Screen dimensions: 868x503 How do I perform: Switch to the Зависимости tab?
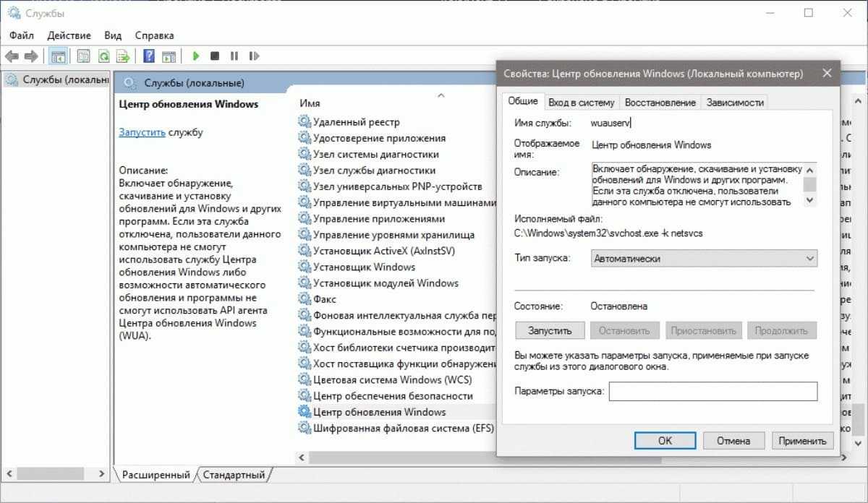[735, 103]
